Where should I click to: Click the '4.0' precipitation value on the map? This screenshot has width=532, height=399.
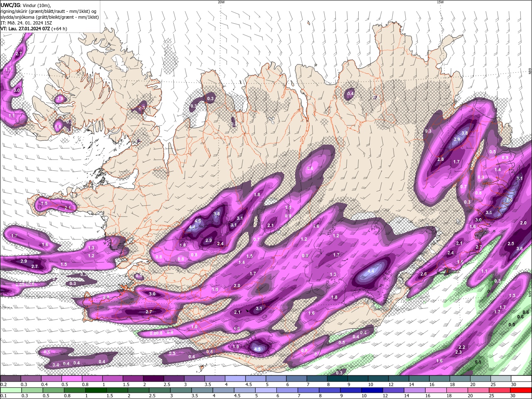point(198,221)
